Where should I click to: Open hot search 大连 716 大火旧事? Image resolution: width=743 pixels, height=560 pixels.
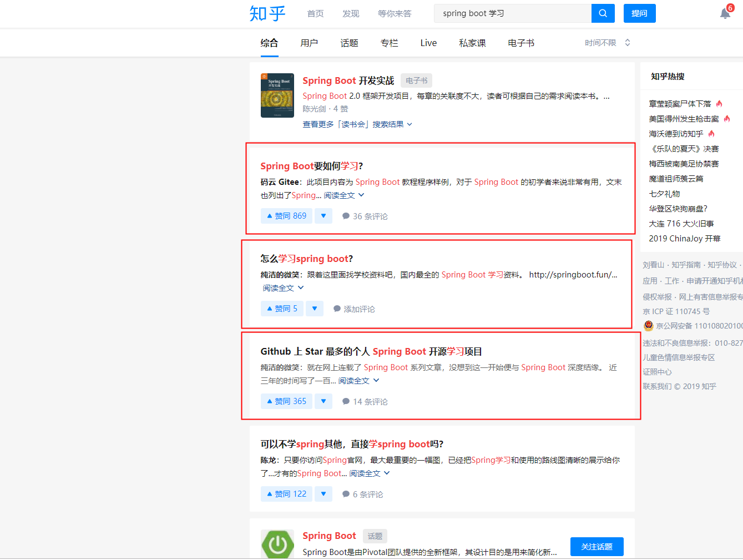coord(681,224)
